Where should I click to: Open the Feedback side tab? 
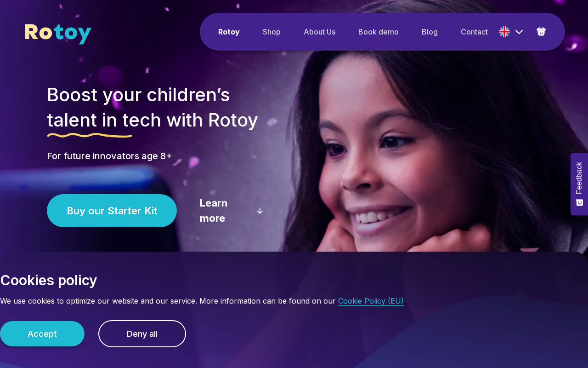(x=579, y=184)
